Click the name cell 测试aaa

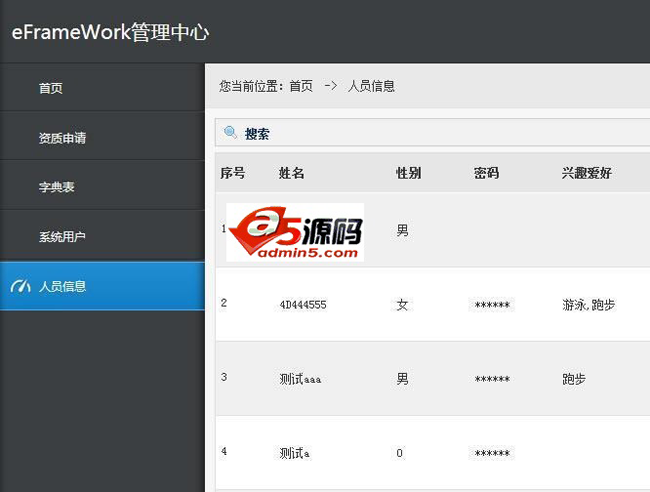pos(300,379)
